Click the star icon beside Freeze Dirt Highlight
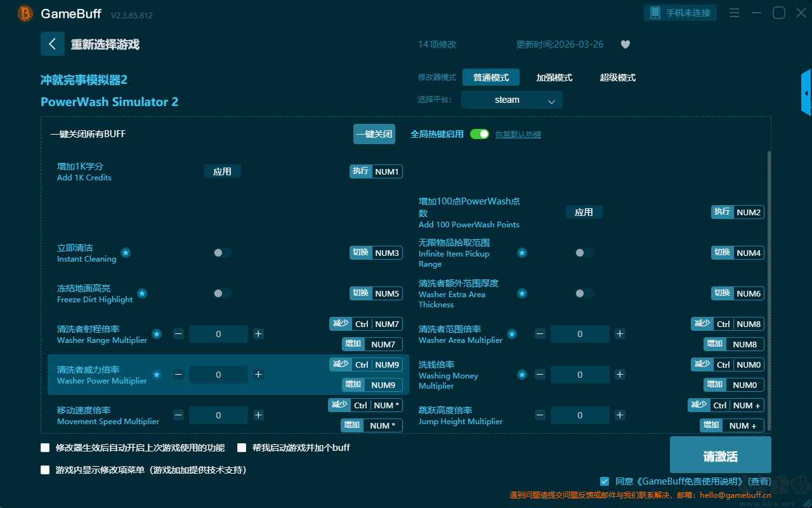This screenshot has height=508, width=812. 142,293
